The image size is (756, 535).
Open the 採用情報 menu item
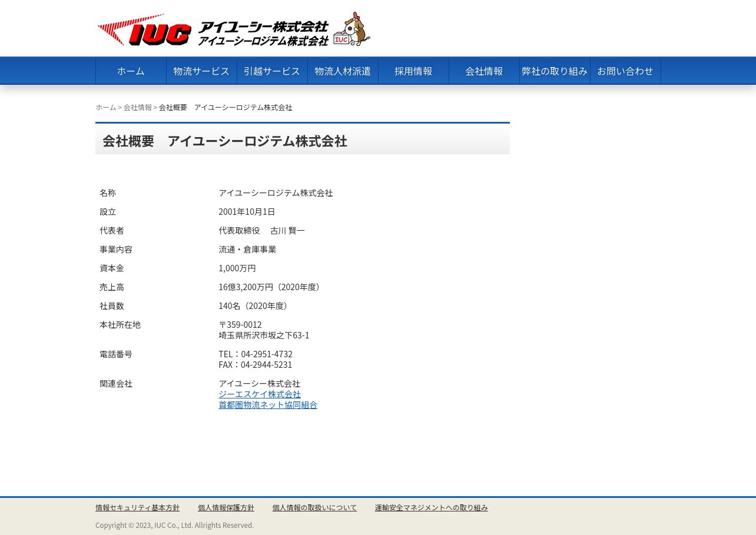tap(413, 71)
